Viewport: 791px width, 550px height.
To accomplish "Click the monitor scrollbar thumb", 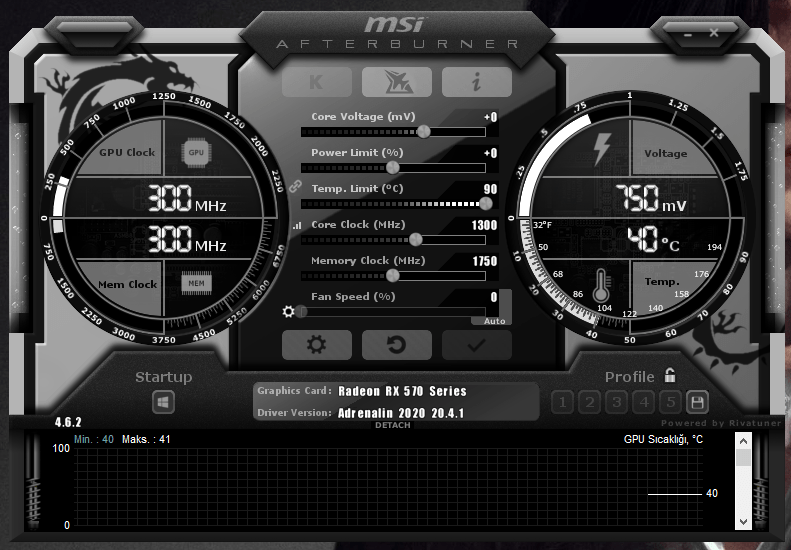I will pyautogui.click(x=743, y=457).
